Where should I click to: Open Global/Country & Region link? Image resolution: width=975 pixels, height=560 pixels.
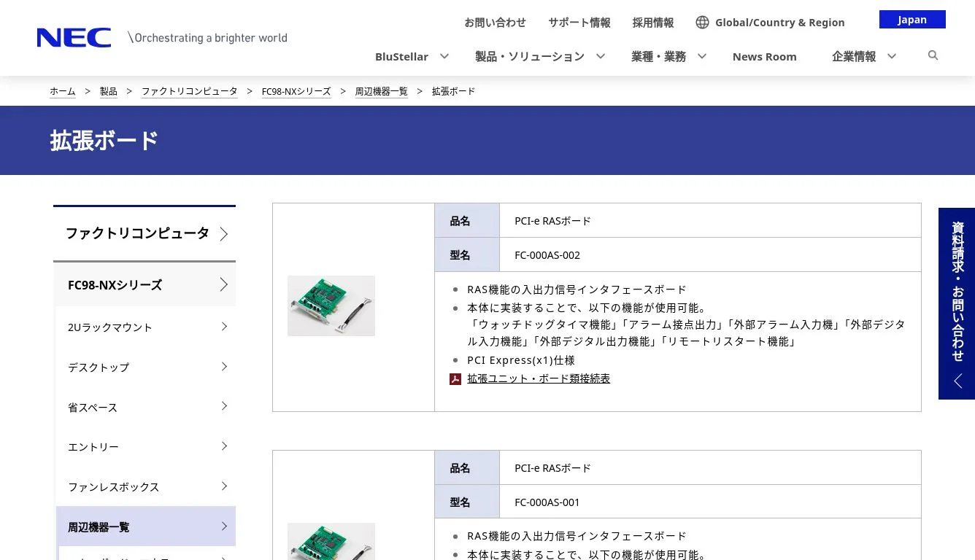coord(779,23)
